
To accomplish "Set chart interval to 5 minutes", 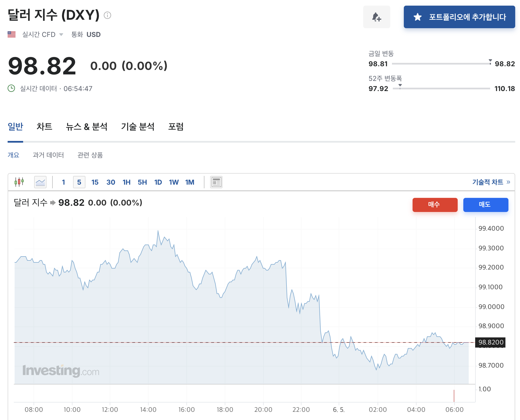I will coord(79,182).
